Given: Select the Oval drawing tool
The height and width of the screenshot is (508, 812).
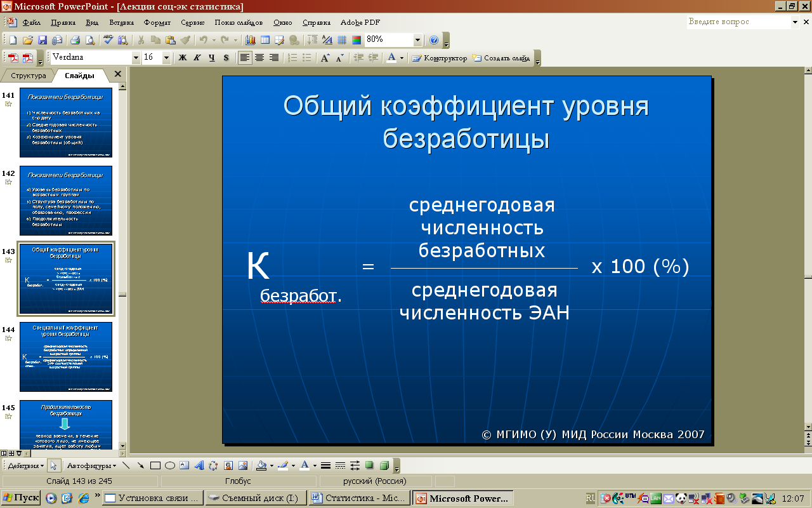Looking at the screenshot, I should [170, 465].
